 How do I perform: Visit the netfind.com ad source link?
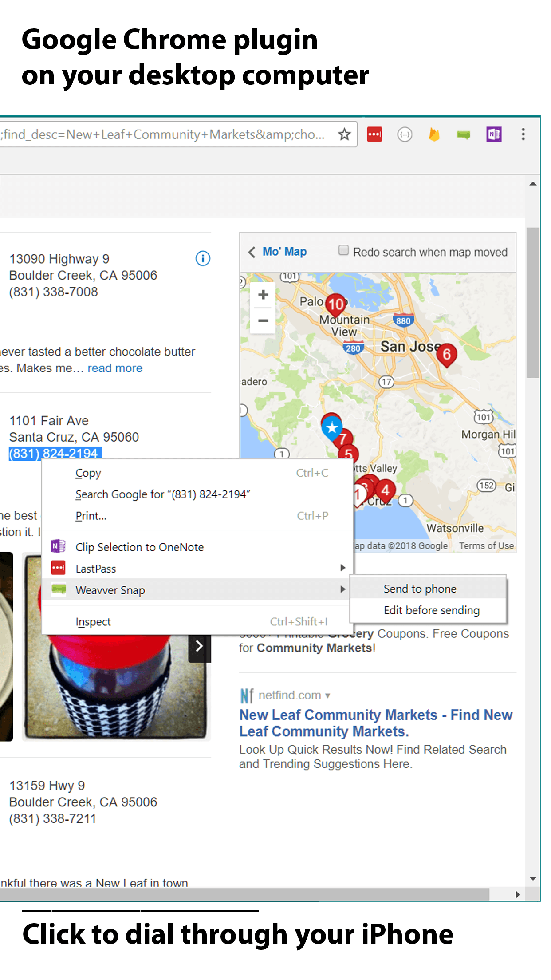290,695
